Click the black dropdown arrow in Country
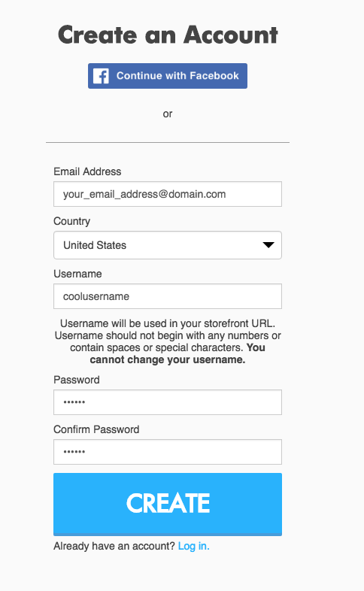364x591 pixels. [x=268, y=245]
